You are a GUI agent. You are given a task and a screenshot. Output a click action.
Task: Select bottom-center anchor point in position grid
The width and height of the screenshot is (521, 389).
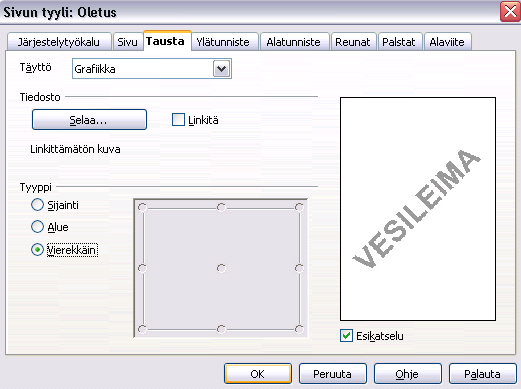221,329
